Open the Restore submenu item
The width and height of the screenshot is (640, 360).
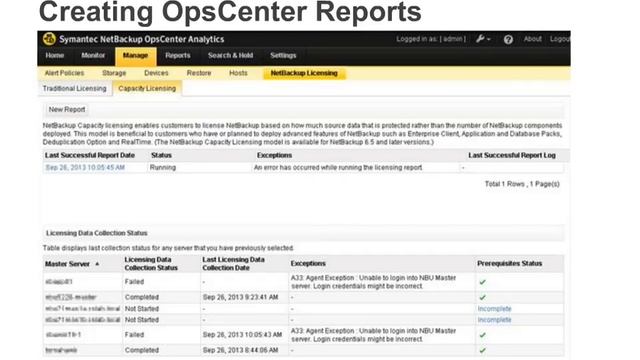coord(199,73)
